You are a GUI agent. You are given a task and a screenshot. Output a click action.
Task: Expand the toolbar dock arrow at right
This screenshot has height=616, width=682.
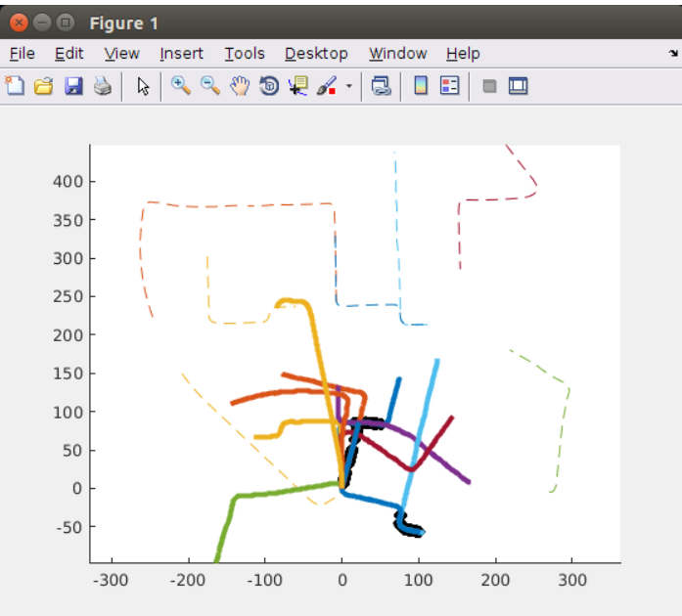point(673,53)
